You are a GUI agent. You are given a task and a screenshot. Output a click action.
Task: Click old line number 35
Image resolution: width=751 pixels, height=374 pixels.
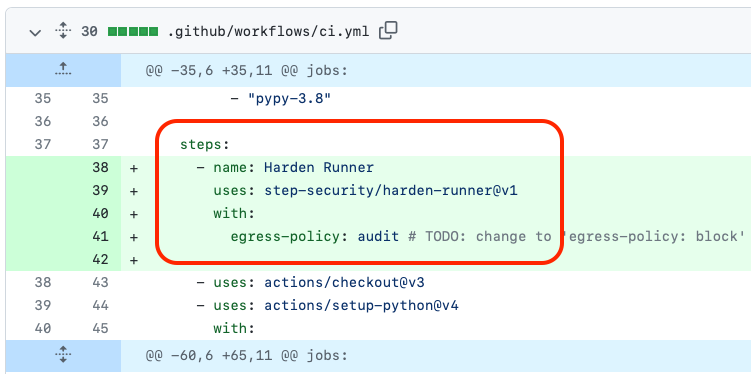pyautogui.click(x=43, y=99)
